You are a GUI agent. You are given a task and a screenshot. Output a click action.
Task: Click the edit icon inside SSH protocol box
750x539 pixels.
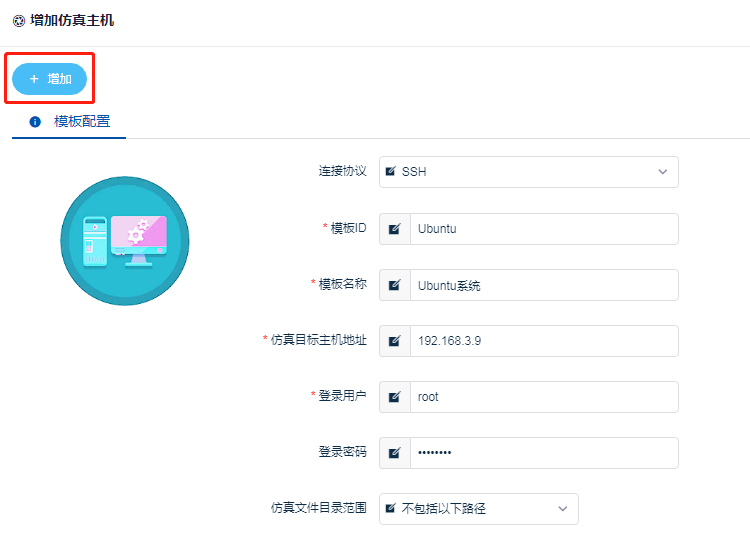390,172
